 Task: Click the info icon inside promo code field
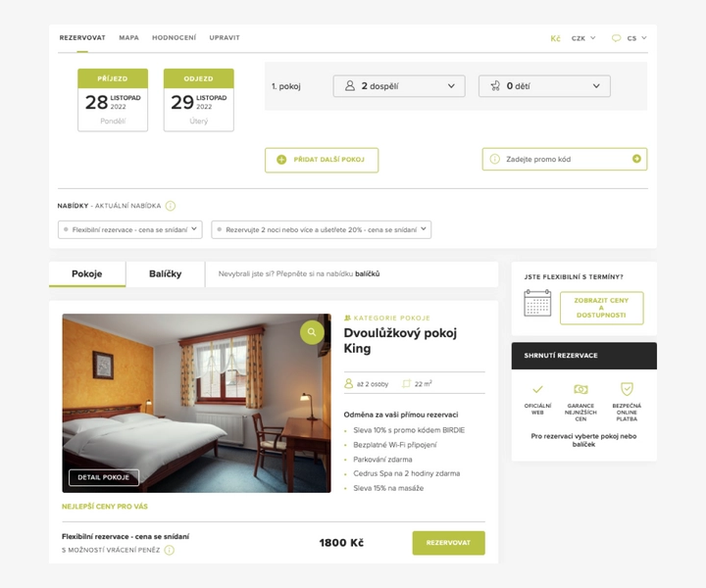click(x=494, y=159)
